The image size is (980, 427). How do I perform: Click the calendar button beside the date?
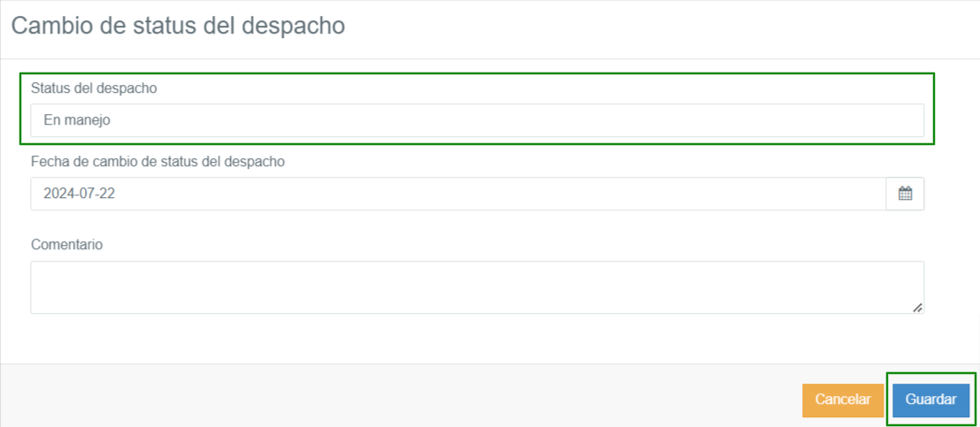click(905, 194)
